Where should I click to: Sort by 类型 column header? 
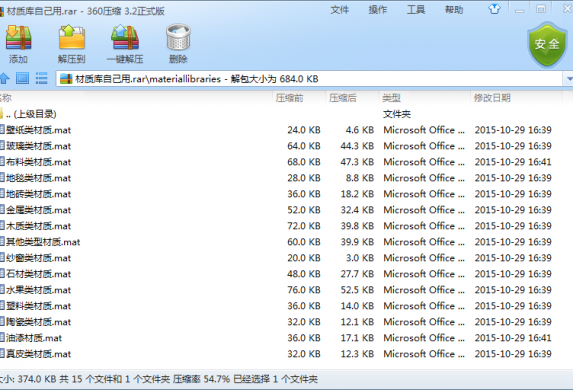point(391,98)
